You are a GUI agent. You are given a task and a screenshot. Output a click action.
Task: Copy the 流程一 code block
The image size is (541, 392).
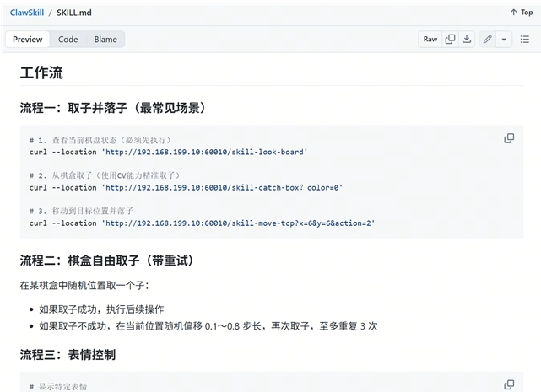click(509, 138)
